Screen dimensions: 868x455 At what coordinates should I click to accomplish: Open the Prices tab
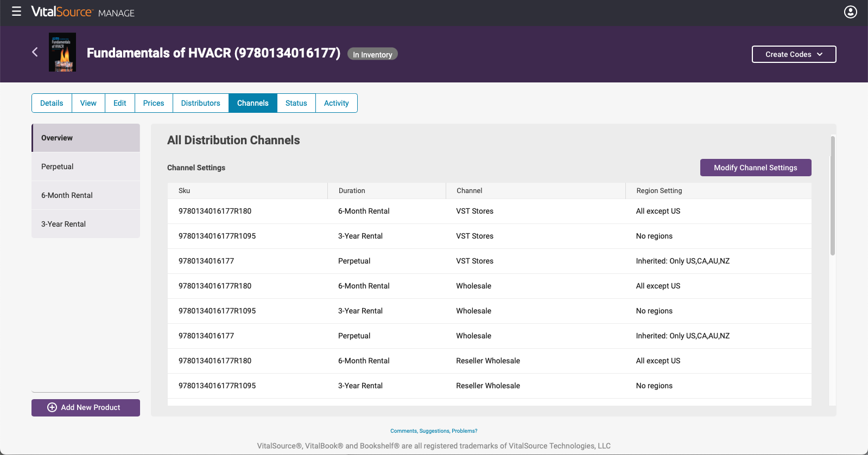[154, 103]
